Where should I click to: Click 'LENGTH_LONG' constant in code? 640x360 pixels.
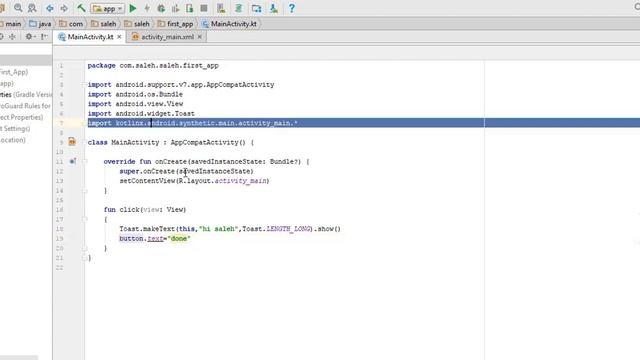tap(289, 229)
